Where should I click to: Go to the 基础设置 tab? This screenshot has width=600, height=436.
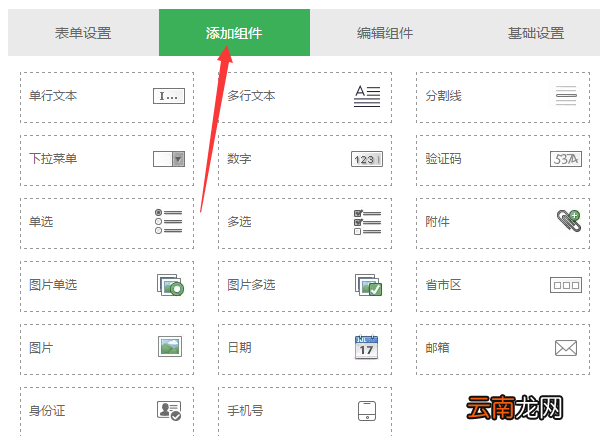click(x=536, y=33)
